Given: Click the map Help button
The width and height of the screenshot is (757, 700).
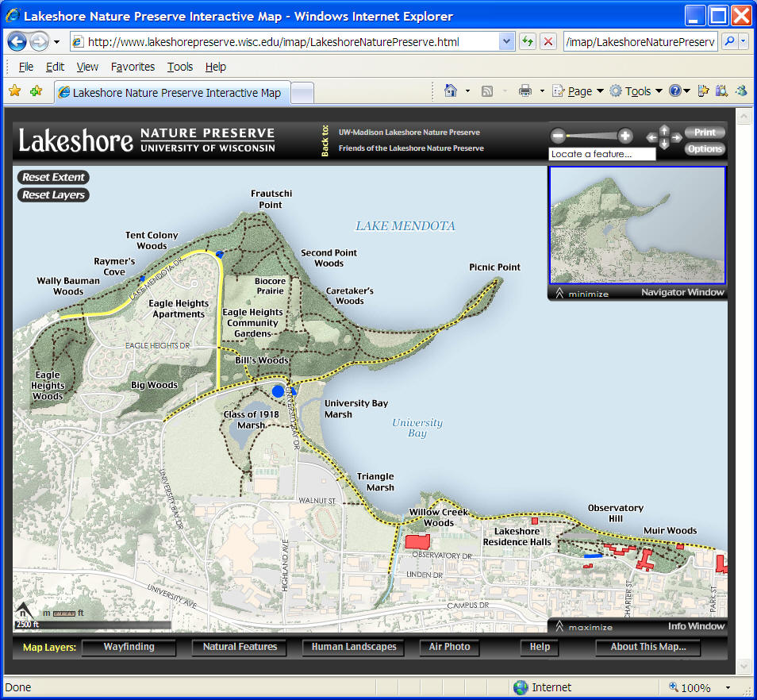Looking at the screenshot, I should (x=540, y=647).
